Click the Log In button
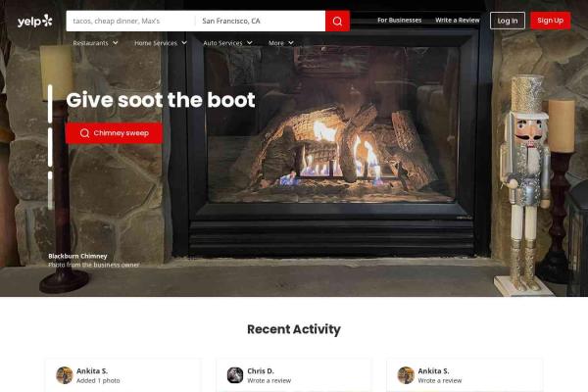Viewport: 588px width, 392px height. pos(508,21)
